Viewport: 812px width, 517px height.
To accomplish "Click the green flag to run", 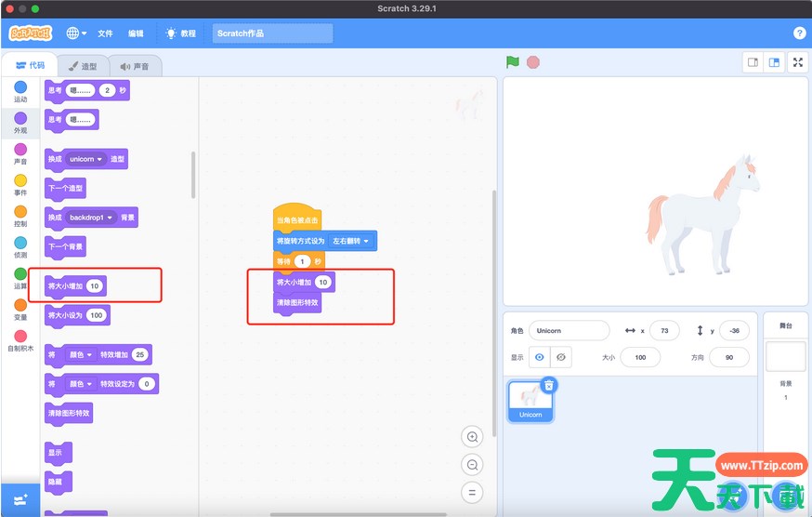I will [513, 62].
